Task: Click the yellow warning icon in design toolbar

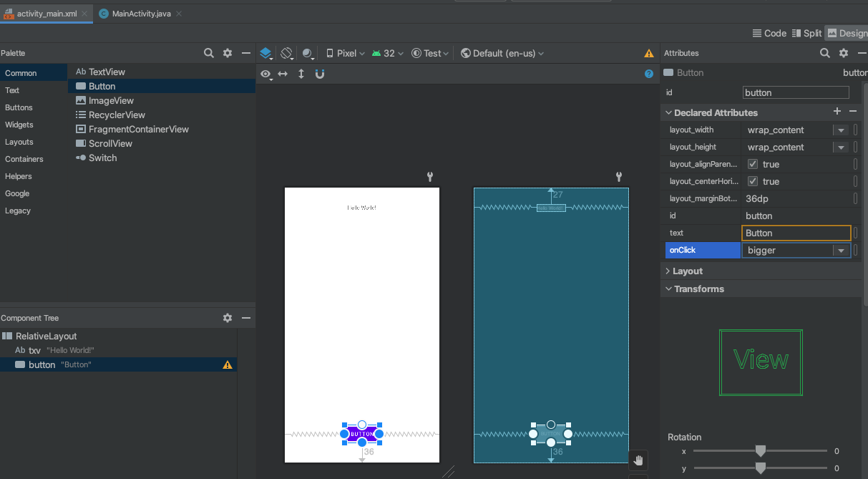Action: pos(649,53)
